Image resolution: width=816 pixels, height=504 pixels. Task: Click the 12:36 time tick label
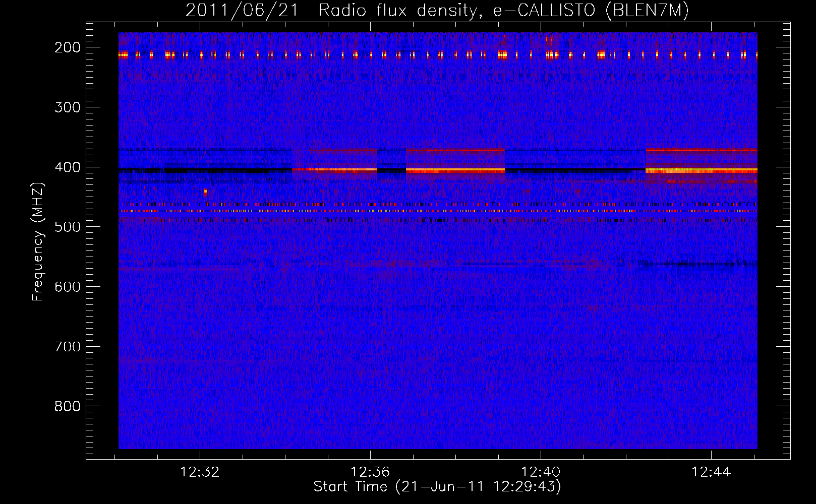tap(371, 472)
